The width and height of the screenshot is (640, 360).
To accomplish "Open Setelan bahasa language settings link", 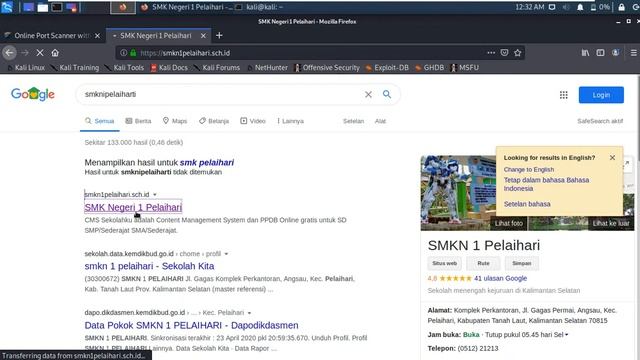I will tap(527, 204).
